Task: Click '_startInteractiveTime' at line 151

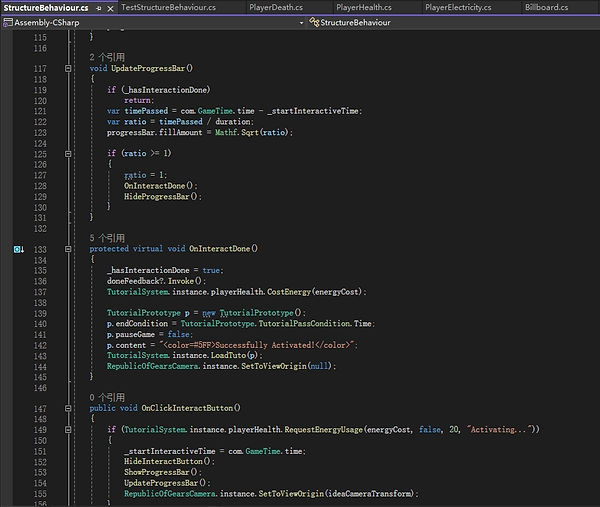Action: click(170, 451)
